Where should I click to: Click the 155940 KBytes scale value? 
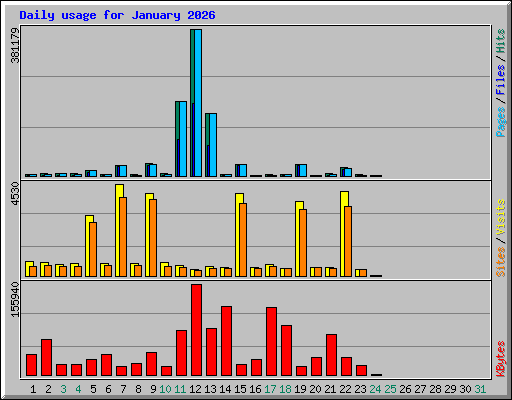15,299
